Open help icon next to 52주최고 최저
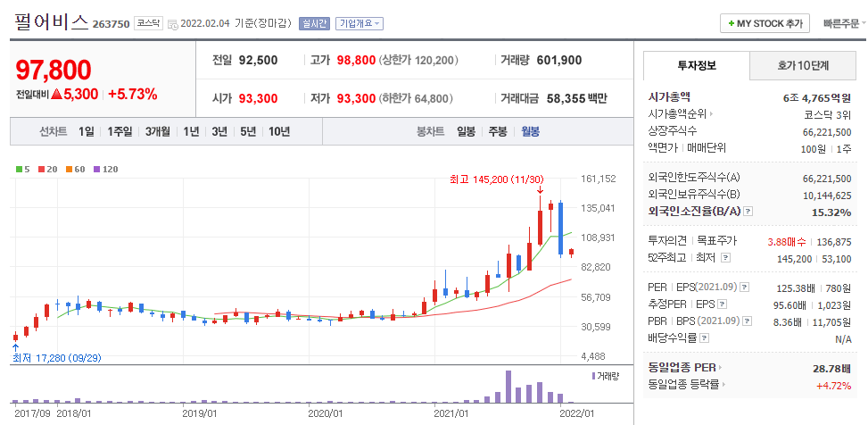868x425 pixels. click(x=726, y=258)
